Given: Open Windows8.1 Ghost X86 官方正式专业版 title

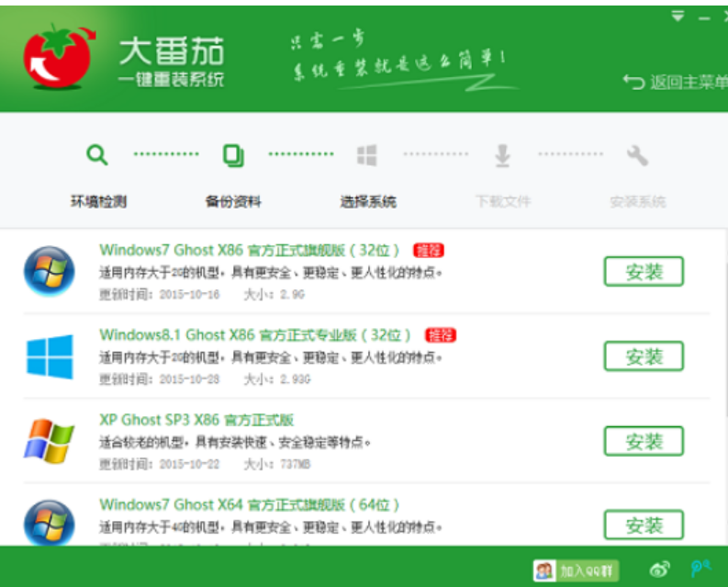Looking at the screenshot, I should coord(255,335).
